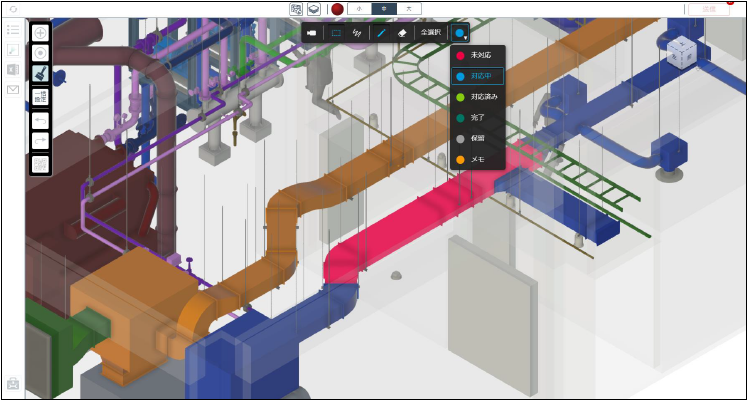Activate the paintbrush tool in left toolbar
Screen dimensions: 749x402
point(41,74)
